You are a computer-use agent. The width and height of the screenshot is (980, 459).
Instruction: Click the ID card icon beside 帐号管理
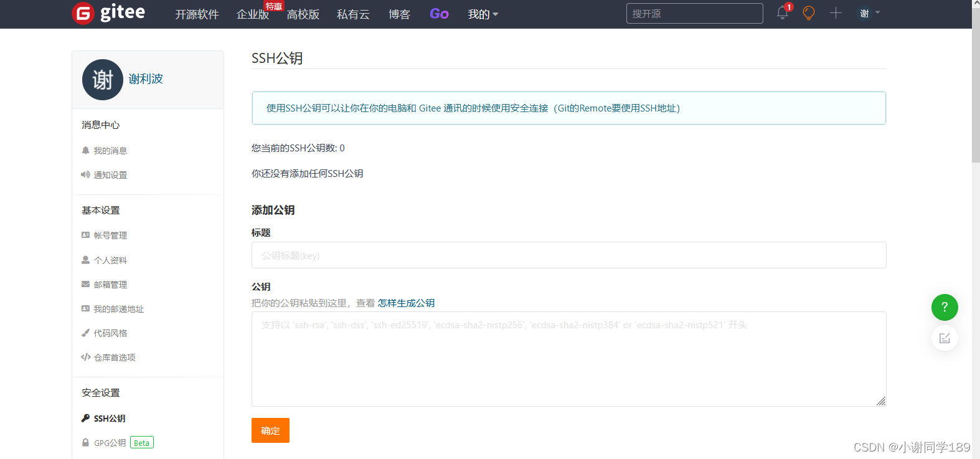[x=86, y=235]
